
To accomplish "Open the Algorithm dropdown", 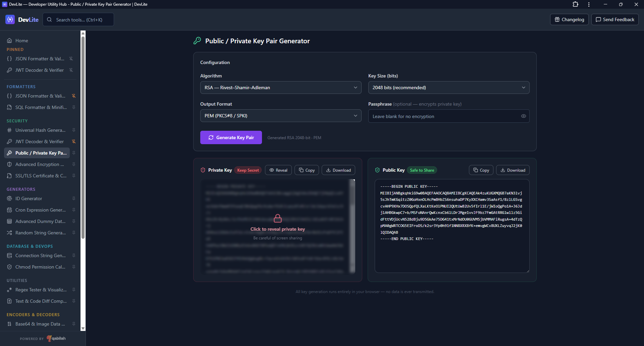I will (281, 88).
